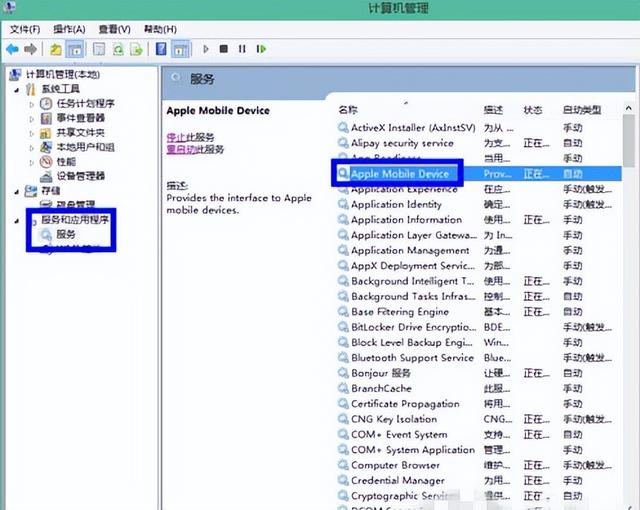Viewport: 640px width, 510px height.
Task: Select Task Scheduler icon in tree
Action: tap(46, 104)
